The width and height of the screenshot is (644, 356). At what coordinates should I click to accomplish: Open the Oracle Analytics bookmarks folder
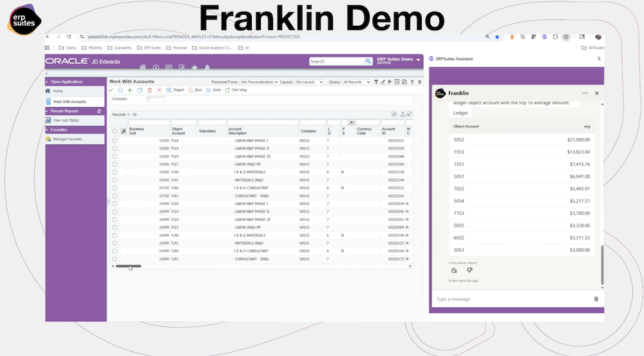pyautogui.click(x=211, y=48)
